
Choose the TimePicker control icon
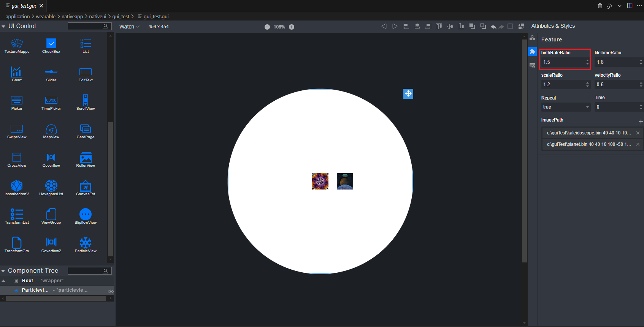coord(51,102)
